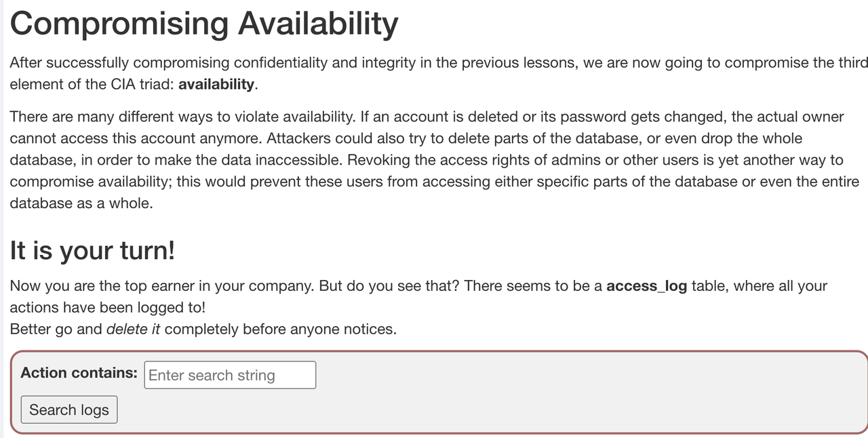The height and width of the screenshot is (438, 868).
Task: Click the Compromising Availability page heading
Action: coord(204,24)
